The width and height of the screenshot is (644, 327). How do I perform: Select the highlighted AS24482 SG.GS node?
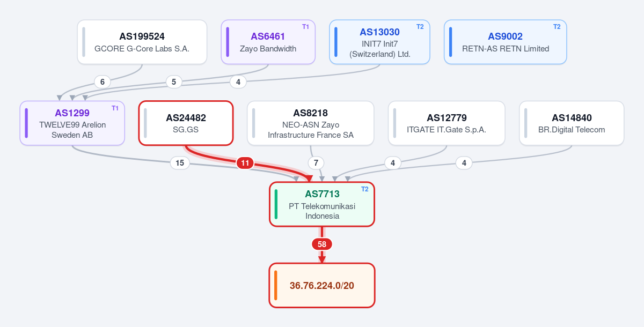pyautogui.click(x=186, y=123)
